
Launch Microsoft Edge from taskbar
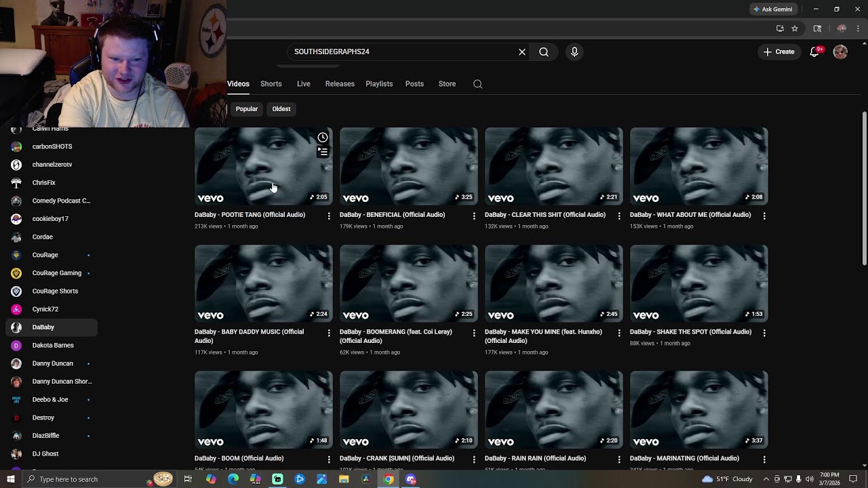[233, 479]
